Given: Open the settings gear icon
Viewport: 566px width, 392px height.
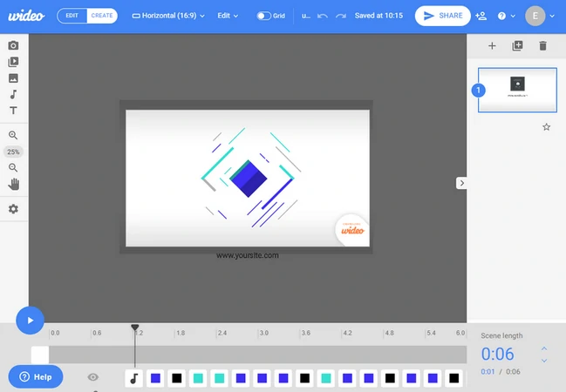Looking at the screenshot, I should (13, 209).
